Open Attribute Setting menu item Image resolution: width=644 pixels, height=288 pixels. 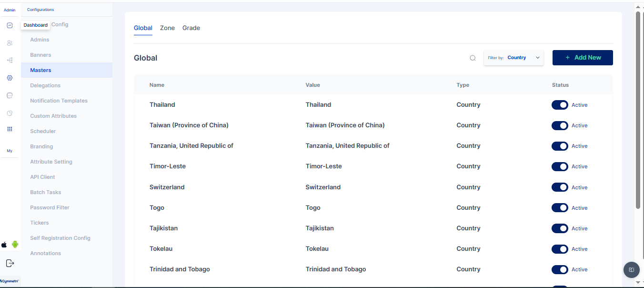pyautogui.click(x=51, y=162)
